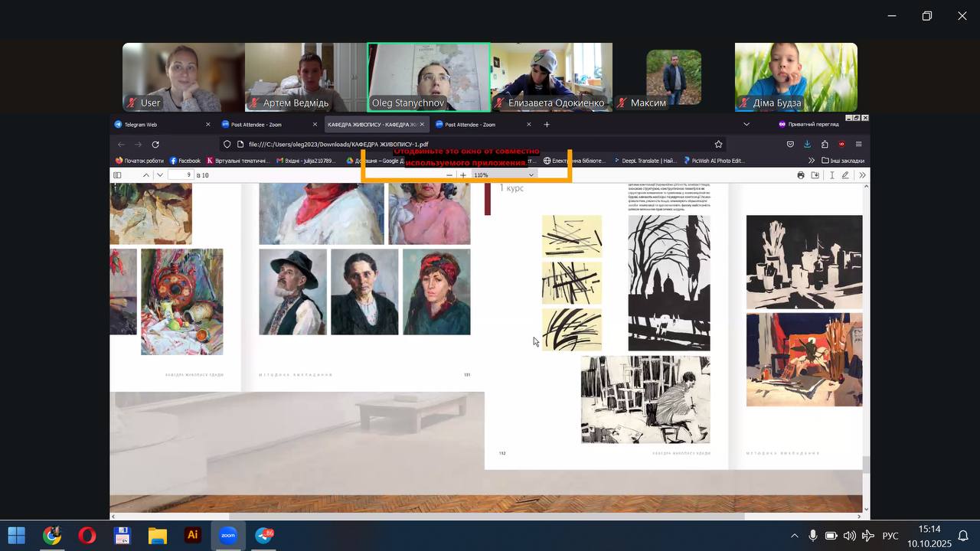Go to the previous PDF page
The height and width of the screenshot is (551, 980).
coord(146,175)
